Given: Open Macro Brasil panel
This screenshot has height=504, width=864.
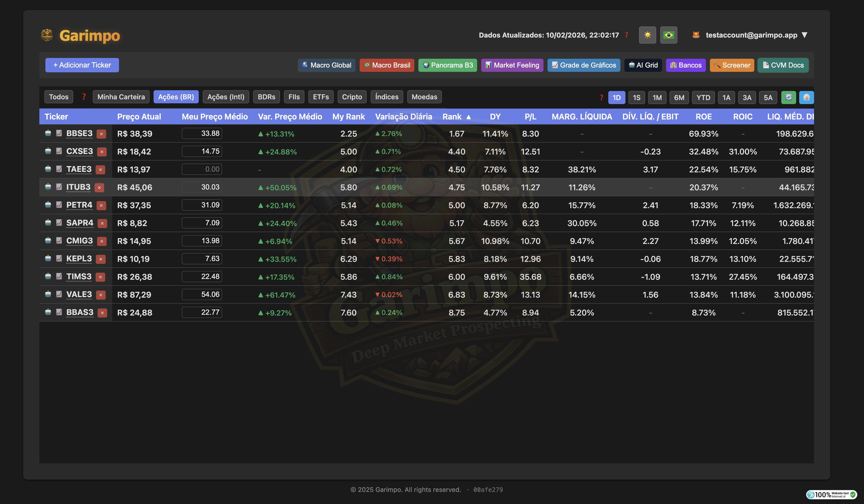Looking at the screenshot, I should point(387,65).
